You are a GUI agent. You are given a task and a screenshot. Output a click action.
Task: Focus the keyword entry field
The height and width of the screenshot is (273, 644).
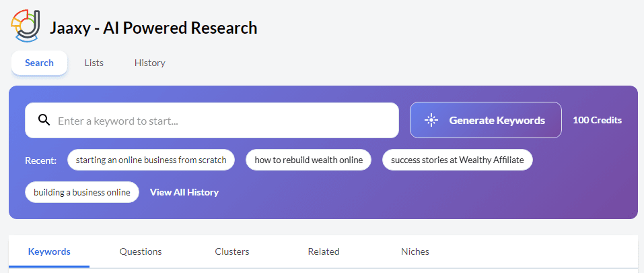click(222, 121)
